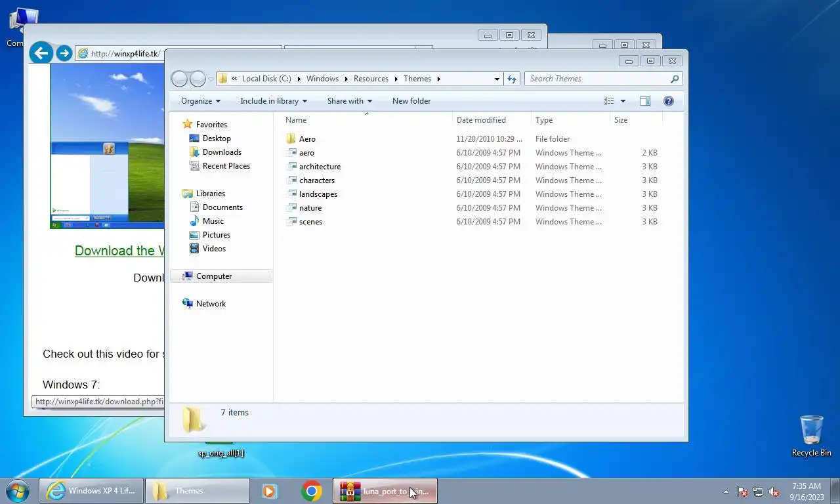Select the landscapes theme file
This screenshot has width=840, height=504.
tap(318, 194)
